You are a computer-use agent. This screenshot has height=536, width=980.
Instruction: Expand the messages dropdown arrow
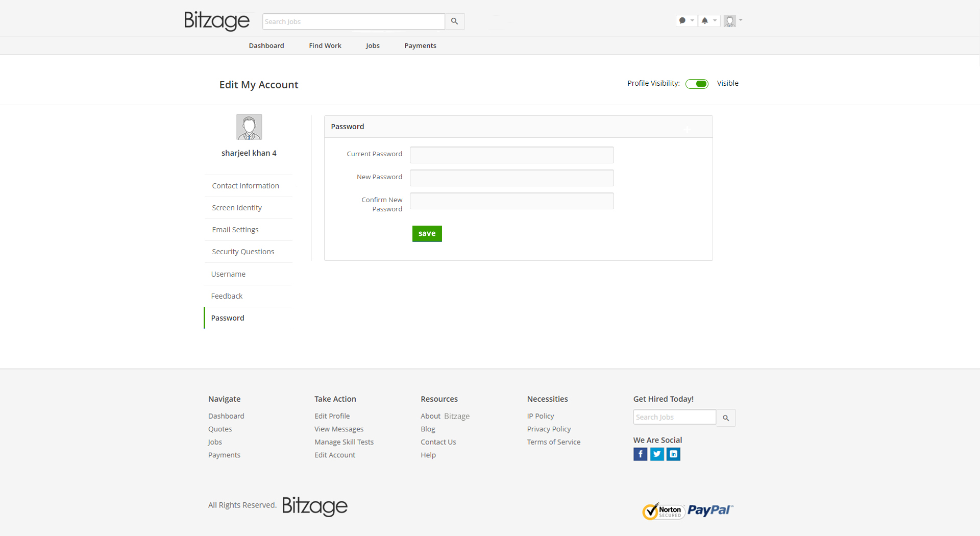click(x=692, y=21)
